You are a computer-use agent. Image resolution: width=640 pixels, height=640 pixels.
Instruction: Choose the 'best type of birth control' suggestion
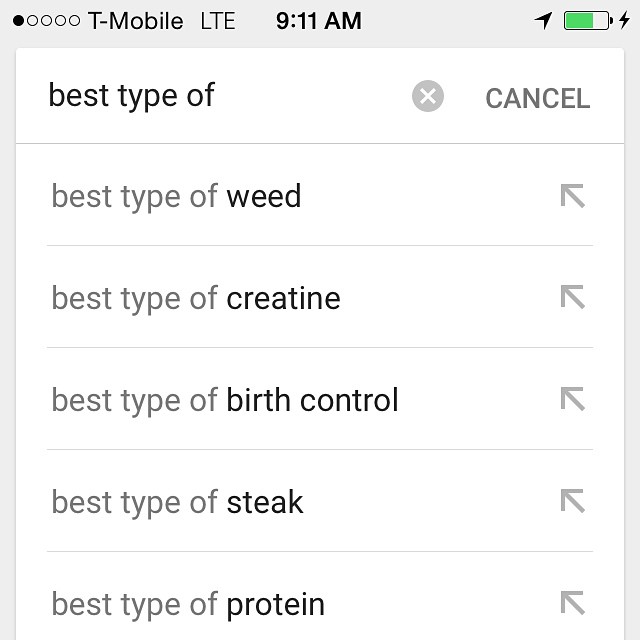225,400
